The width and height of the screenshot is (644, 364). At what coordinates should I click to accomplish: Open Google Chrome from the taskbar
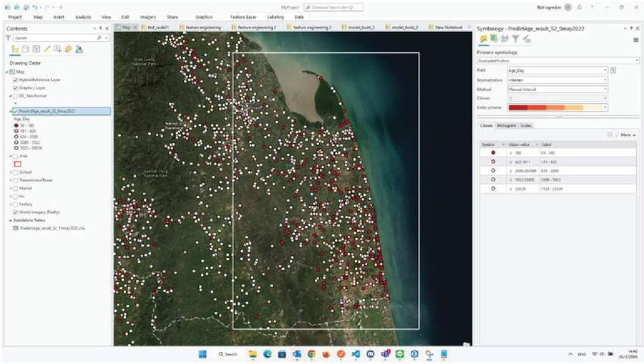coord(311,354)
